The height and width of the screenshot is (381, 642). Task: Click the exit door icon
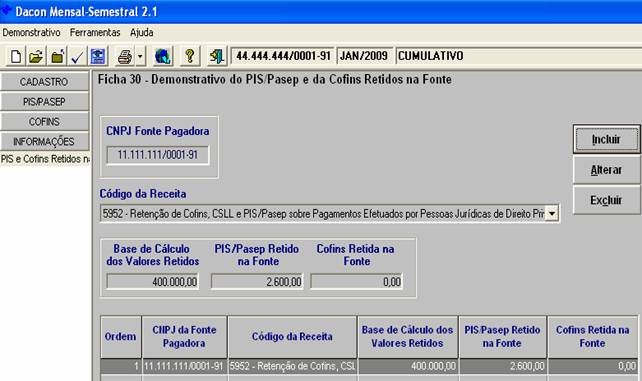click(x=217, y=56)
